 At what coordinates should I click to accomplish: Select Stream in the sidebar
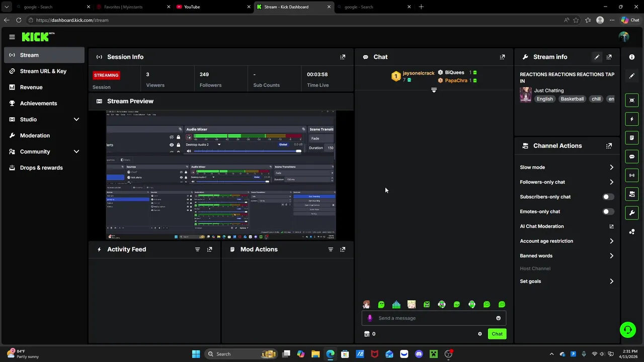point(44,55)
